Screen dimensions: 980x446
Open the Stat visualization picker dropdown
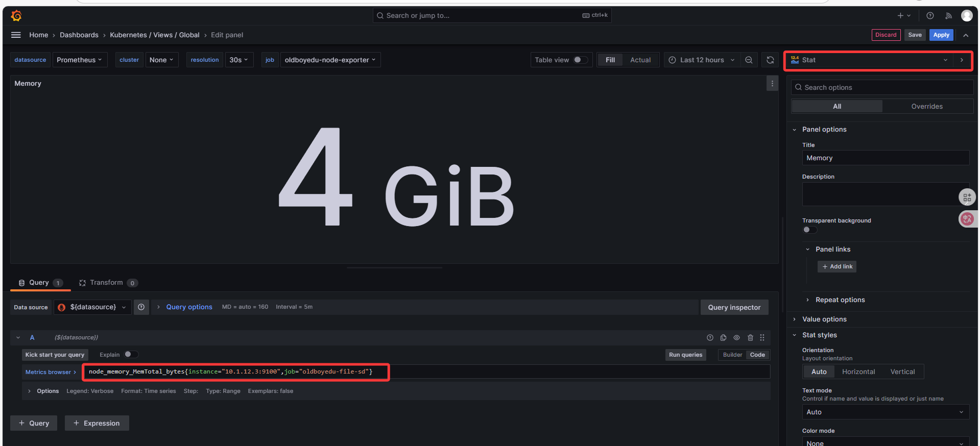[868, 60]
